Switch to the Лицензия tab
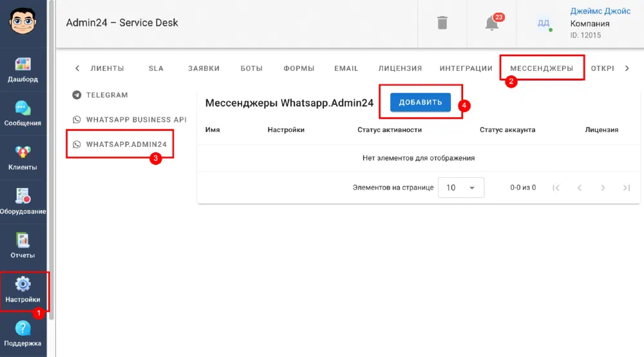Screen dimensions: 644x357 click(x=400, y=68)
